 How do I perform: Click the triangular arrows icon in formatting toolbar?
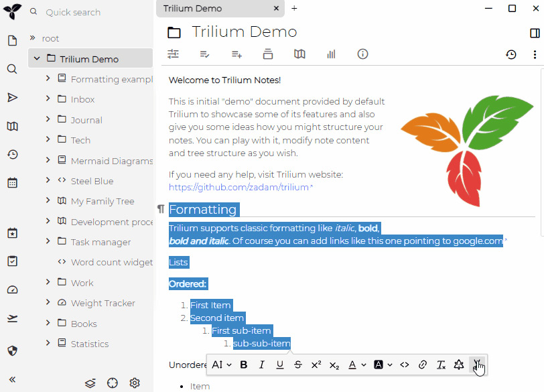(x=459, y=365)
